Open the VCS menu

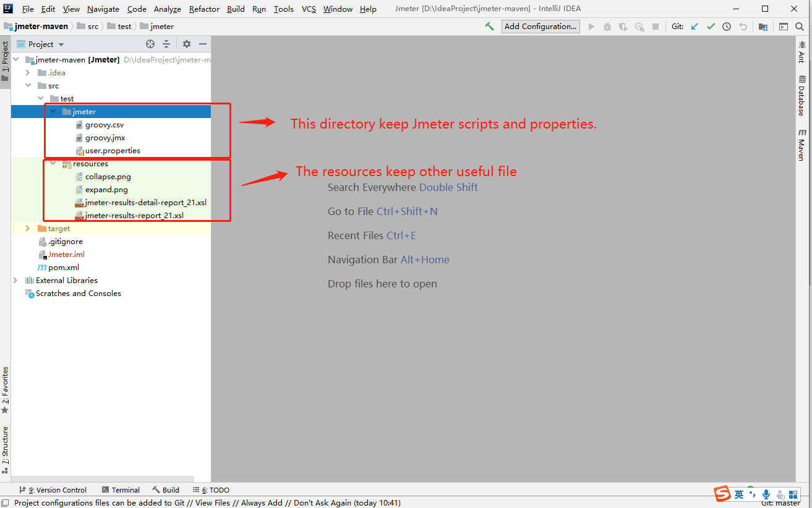(309, 9)
